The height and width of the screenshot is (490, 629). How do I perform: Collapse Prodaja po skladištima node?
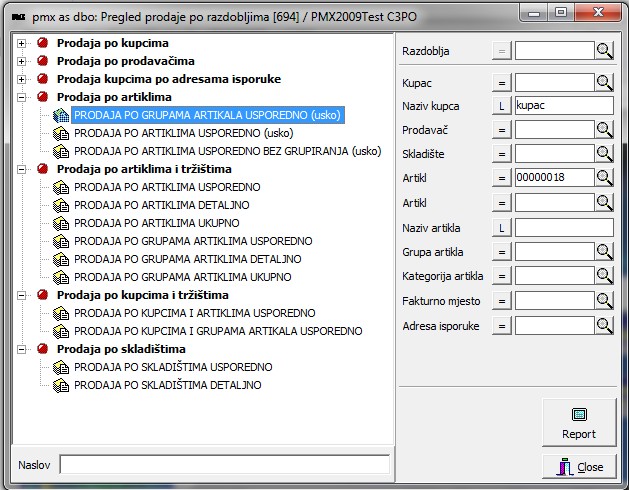pos(22,350)
